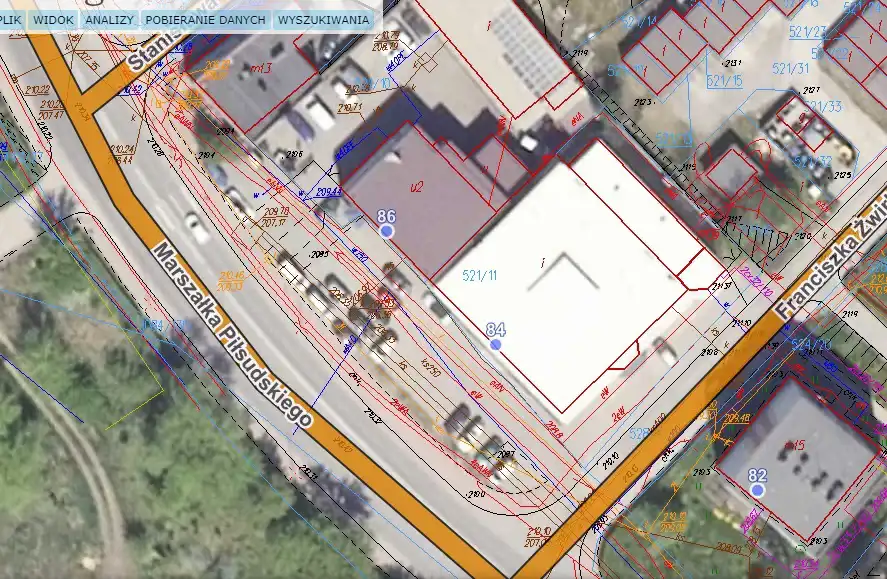887x579 pixels.
Task: Click the blue address point marker 86
Action: 387,231
